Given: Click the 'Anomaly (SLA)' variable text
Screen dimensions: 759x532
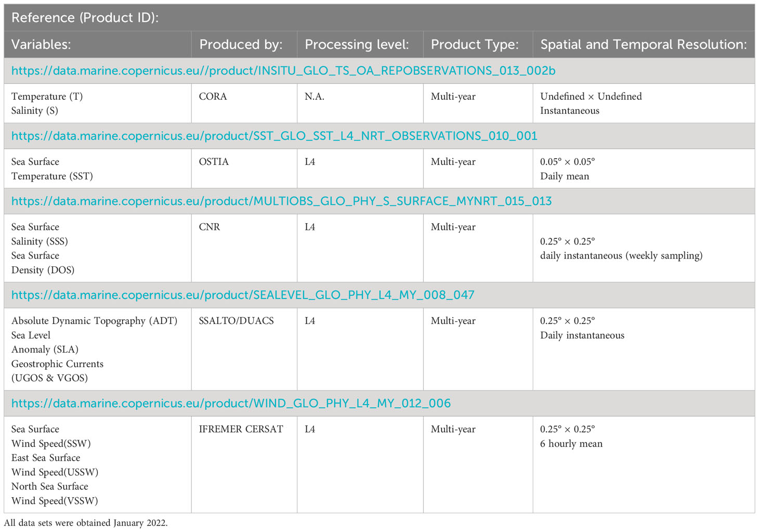Looking at the screenshot, I should click(x=45, y=350).
